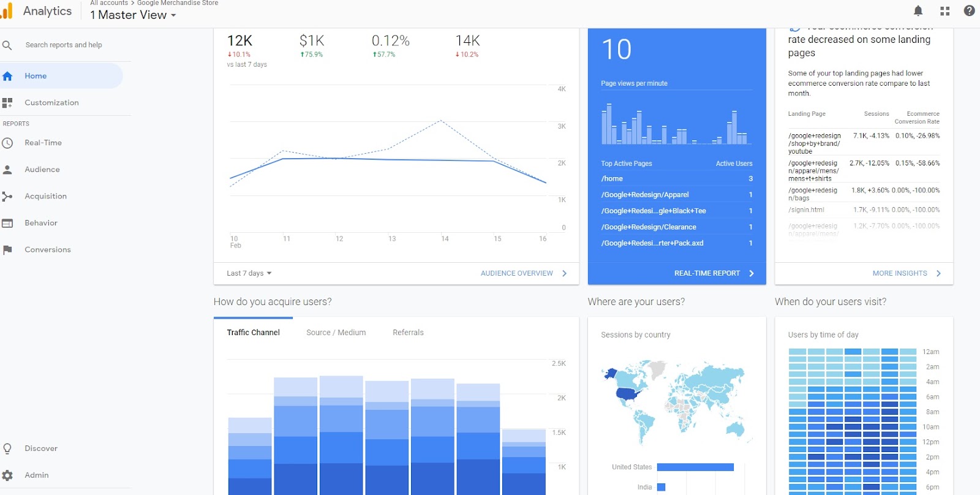Open the notifications bell icon
Viewport: 980px width, 495px height.
tap(918, 10)
